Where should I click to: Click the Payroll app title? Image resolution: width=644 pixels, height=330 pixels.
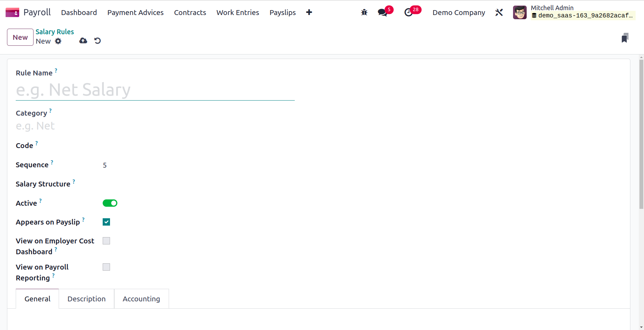(x=37, y=12)
